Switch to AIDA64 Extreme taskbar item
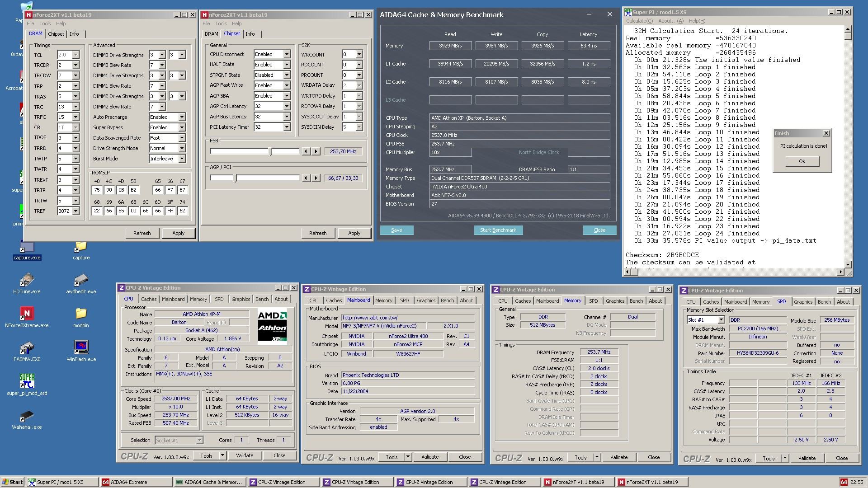The height and width of the screenshot is (488, 868). pos(136,482)
